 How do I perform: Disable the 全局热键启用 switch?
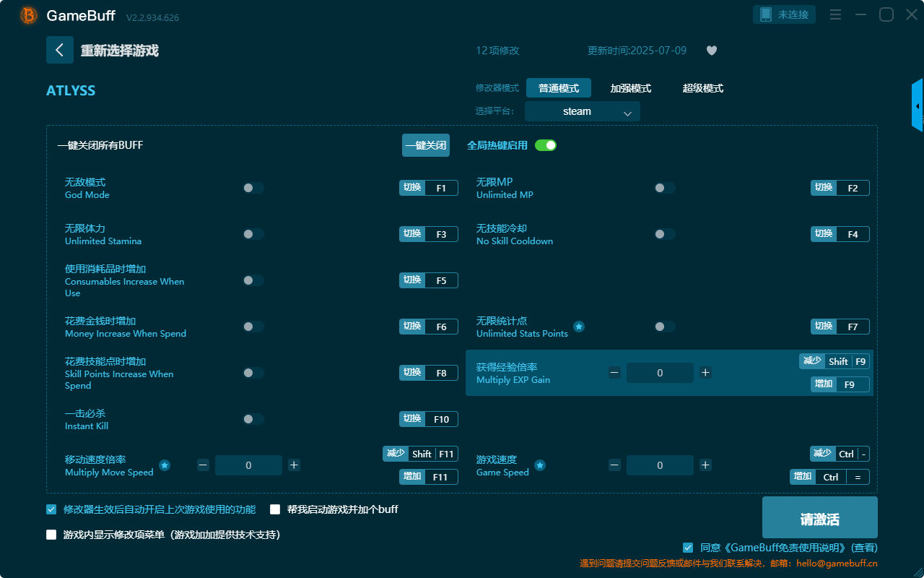coord(546,145)
